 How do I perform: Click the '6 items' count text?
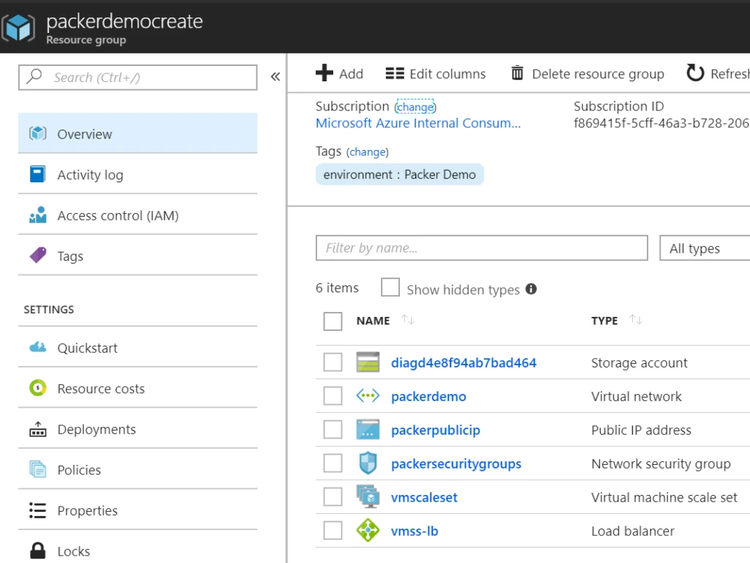[x=337, y=288]
